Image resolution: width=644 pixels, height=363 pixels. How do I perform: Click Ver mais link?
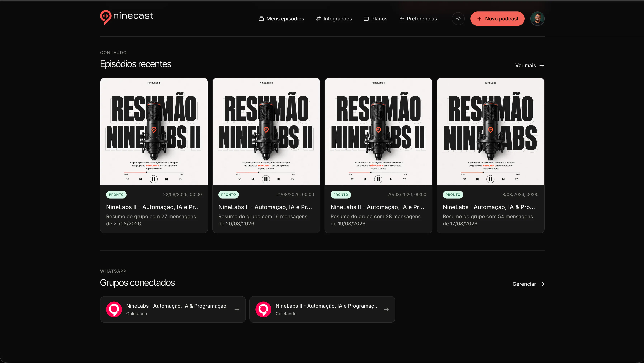(x=530, y=65)
